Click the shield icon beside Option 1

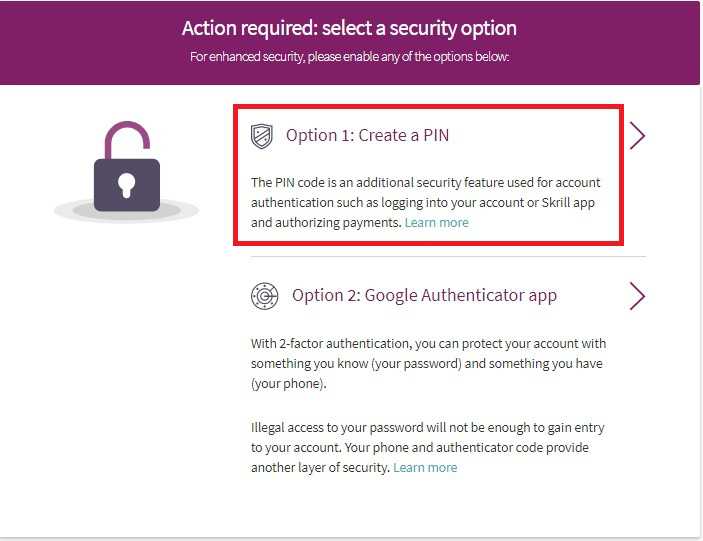(262, 136)
